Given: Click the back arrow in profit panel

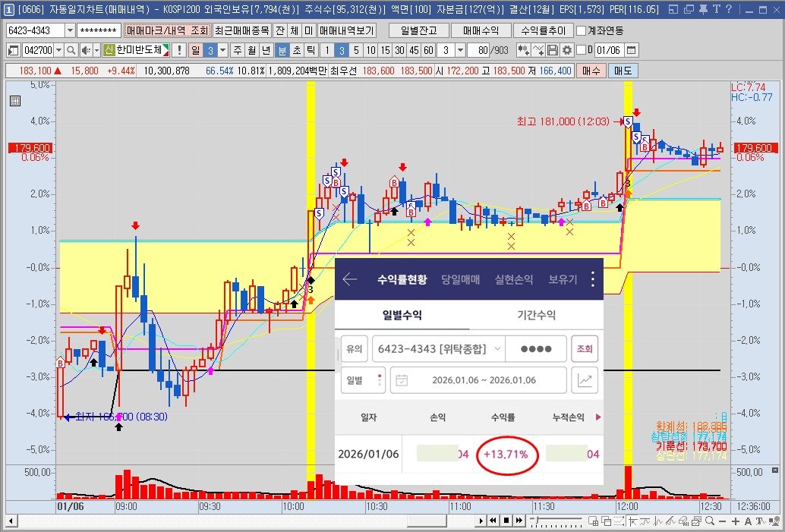Looking at the screenshot, I should pyautogui.click(x=350, y=279).
